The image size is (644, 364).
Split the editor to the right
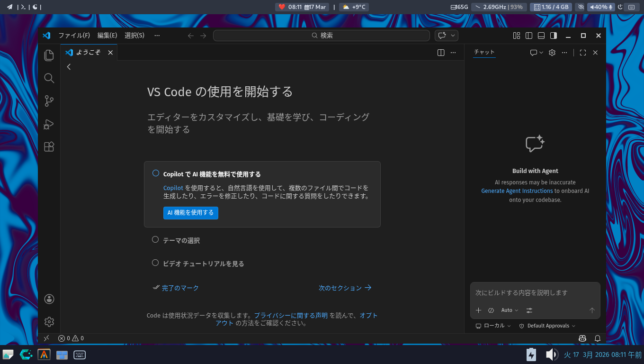tap(441, 53)
